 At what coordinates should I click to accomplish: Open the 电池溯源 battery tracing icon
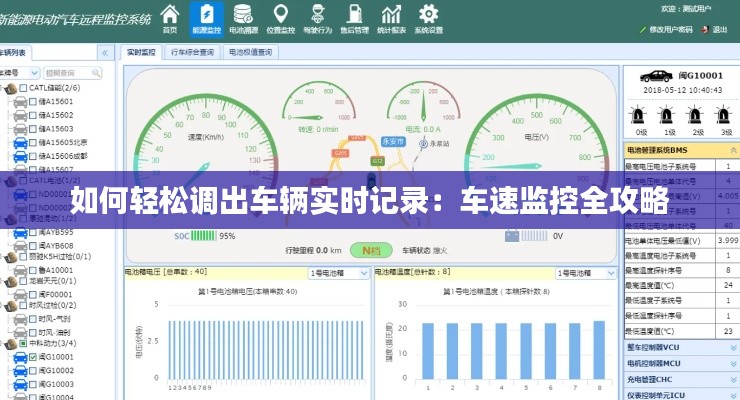242,17
